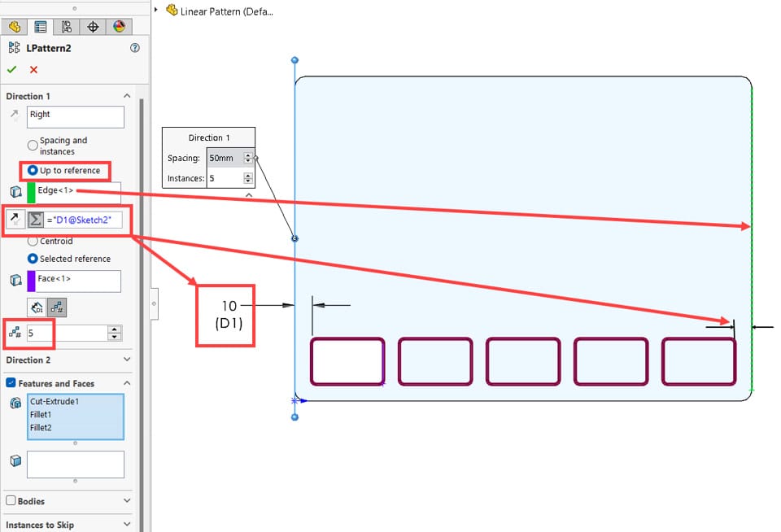Select the Selected reference radio button
This screenshot has width=781, height=532.
click(x=33, y=259)
